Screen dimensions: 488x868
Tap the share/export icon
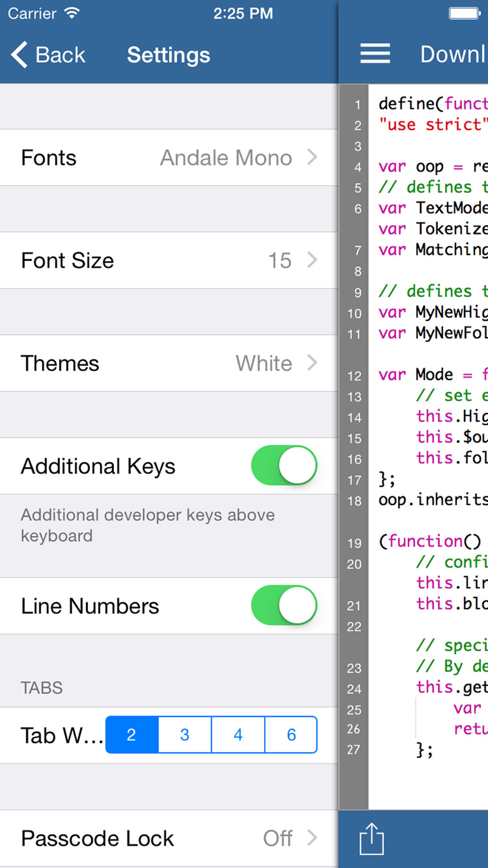tap(372, 839)
